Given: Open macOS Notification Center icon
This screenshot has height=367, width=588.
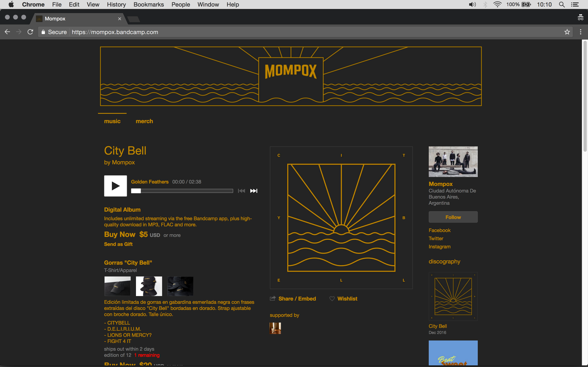Looking at the screenshot, I should click(x=575, y=4).
